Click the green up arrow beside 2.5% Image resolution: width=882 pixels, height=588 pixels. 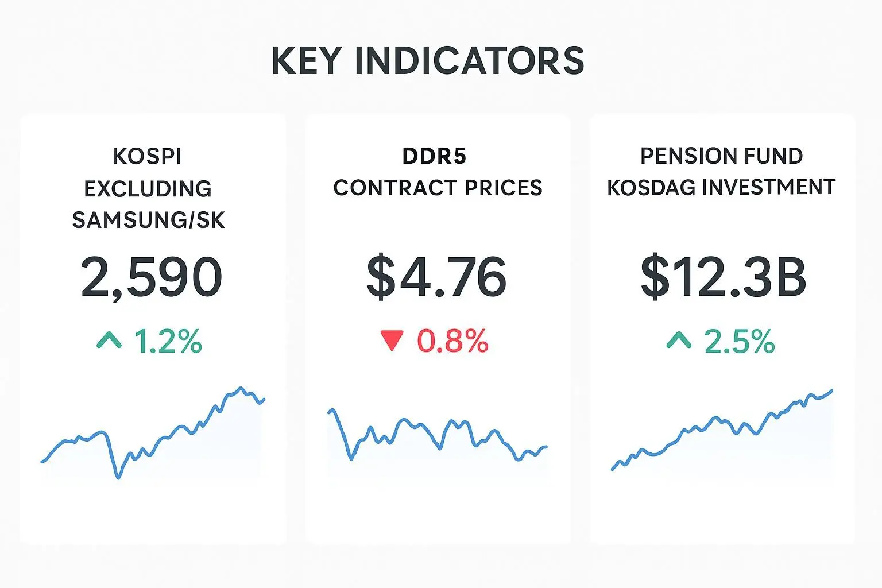pyautogui.click(x=679, y=341)
